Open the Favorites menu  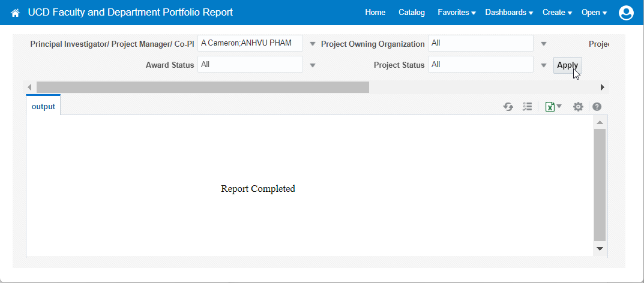point(456,13)
